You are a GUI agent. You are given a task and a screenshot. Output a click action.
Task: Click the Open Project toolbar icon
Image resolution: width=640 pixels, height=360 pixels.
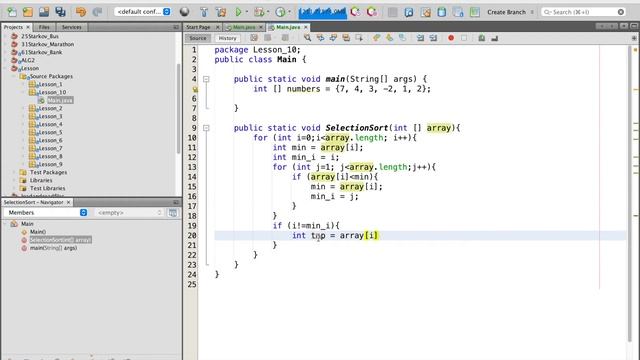(x=44, y=12)
